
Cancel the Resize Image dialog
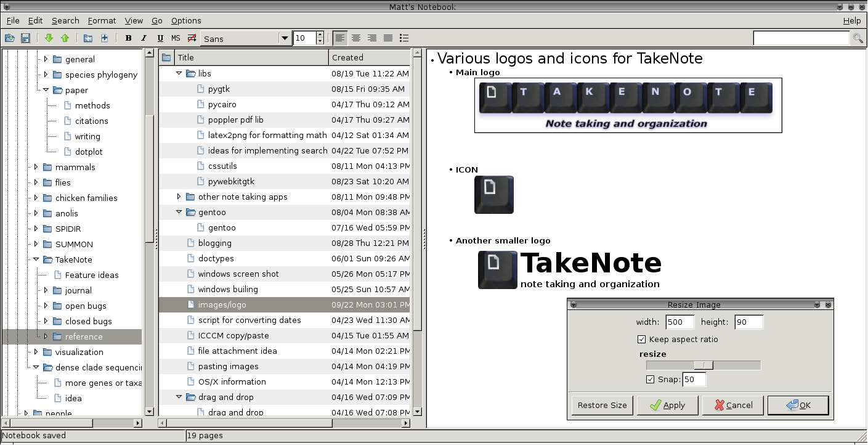pyautogui.click(x=733, y=406)
